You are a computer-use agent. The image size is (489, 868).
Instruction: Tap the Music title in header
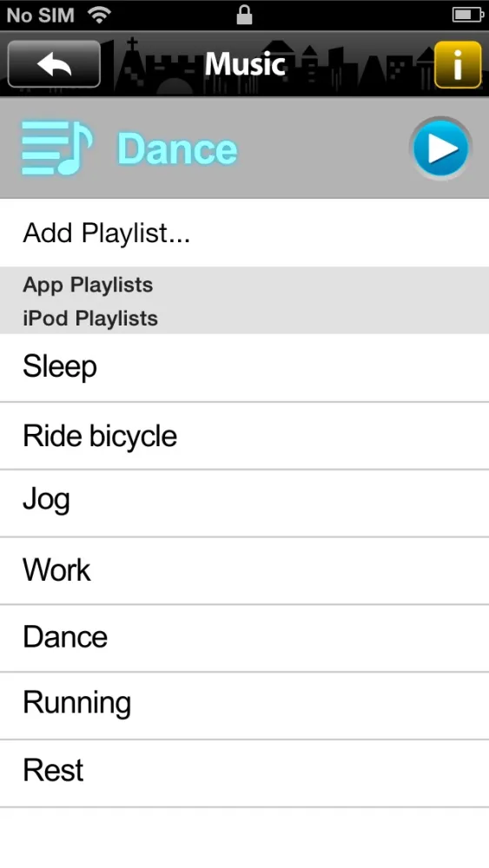tap(245, 64)
